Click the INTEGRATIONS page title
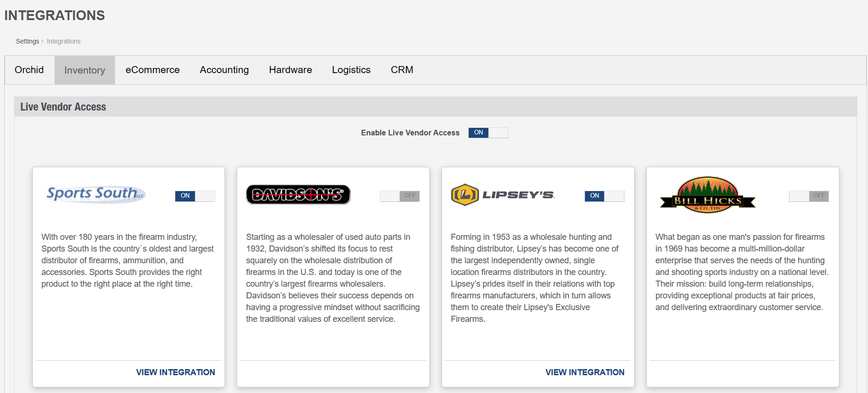This screenshot has width=868, height=393. (x=55, y=15)
